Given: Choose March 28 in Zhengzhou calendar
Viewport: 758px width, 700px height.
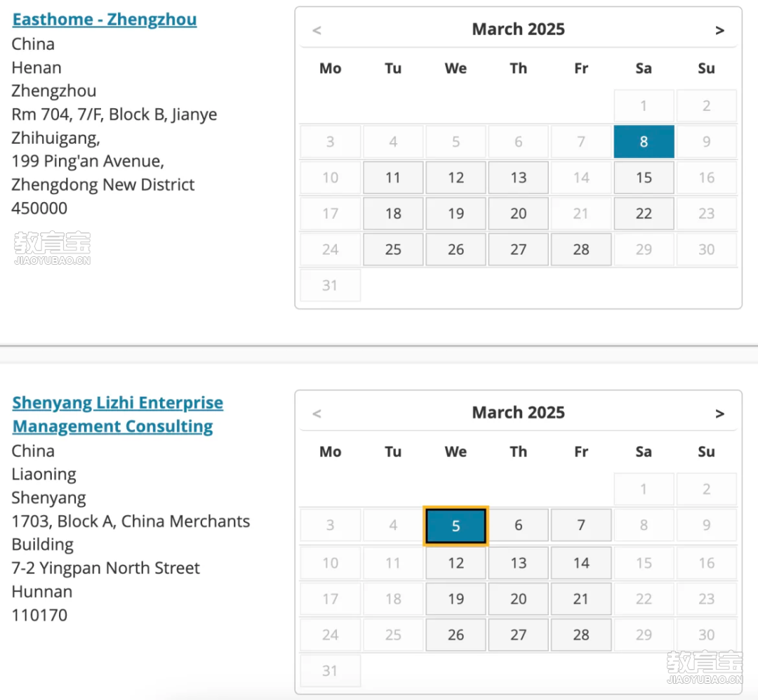Looking at the screenshot, I should click(x=581, y=249).
